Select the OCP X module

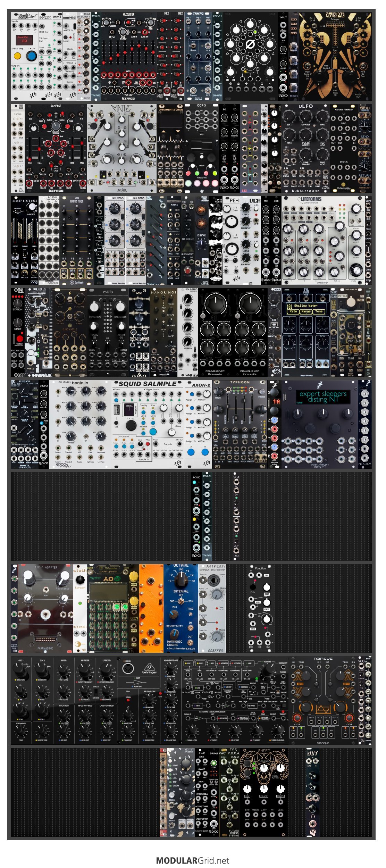pyautogui.click(x=202, y=149)
